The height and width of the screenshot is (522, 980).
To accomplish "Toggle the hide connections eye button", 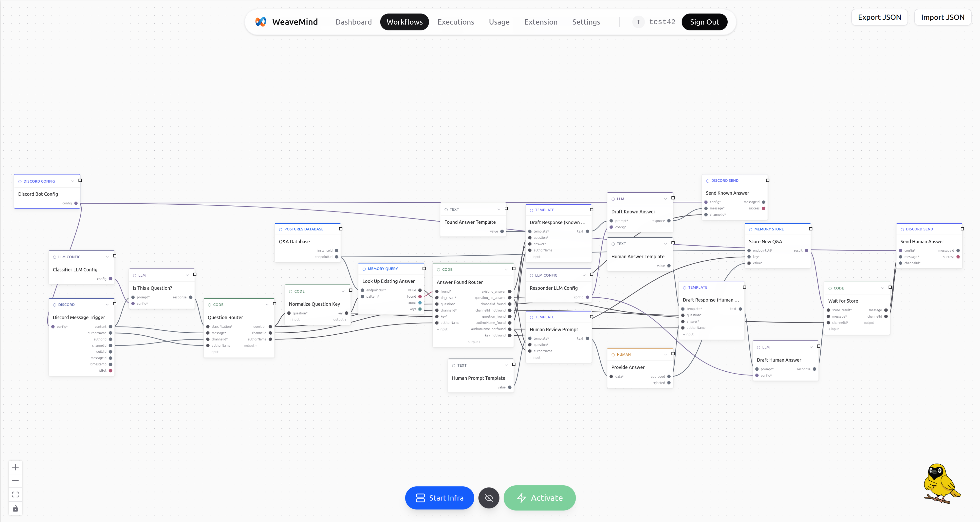I will [488, 498].
